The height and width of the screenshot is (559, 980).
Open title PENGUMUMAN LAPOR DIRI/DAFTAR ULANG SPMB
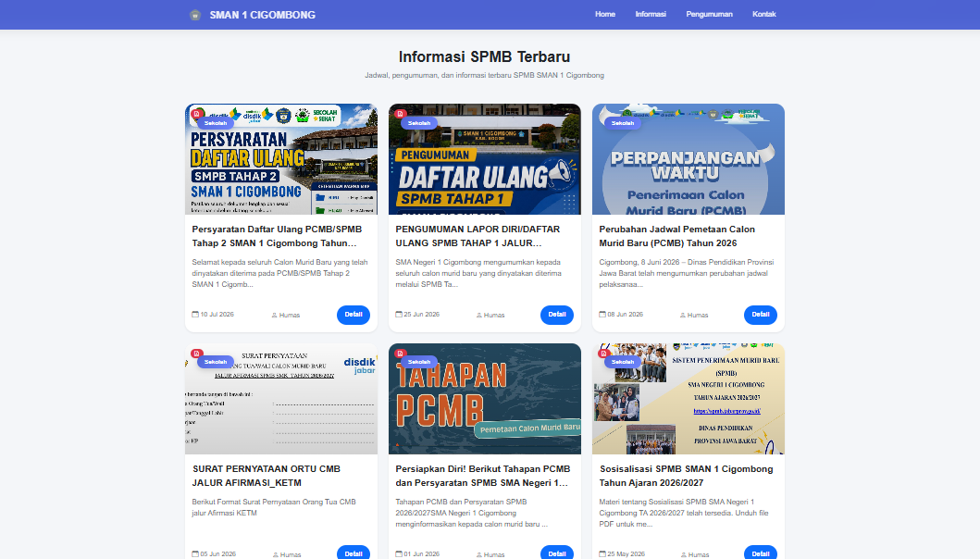click(x=478, y=236)
